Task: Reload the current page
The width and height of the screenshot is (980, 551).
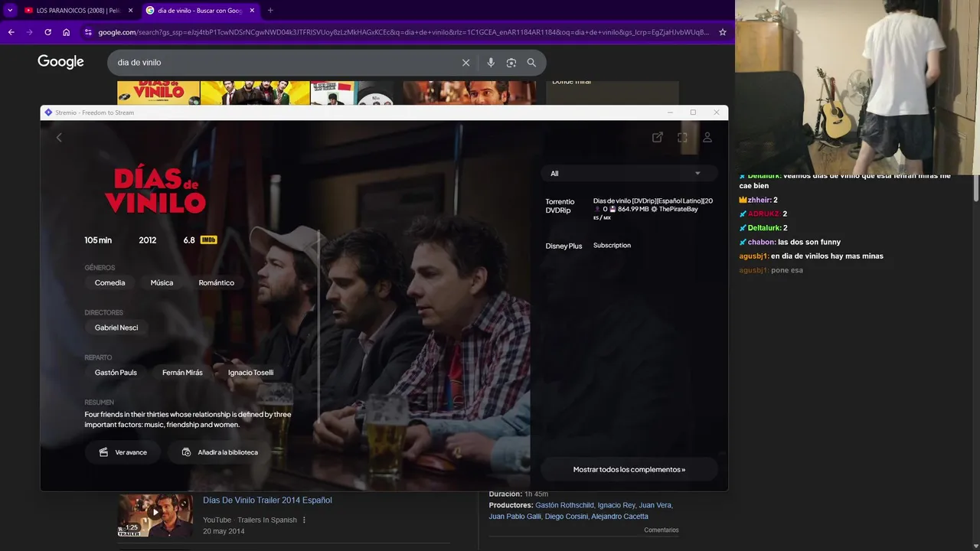Action: (x=47, y=32)
